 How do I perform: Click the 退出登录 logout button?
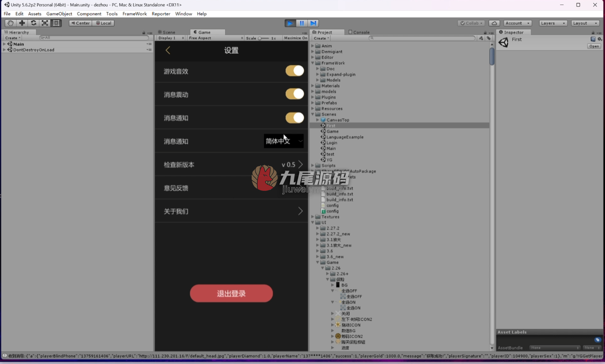click(231, 293)
